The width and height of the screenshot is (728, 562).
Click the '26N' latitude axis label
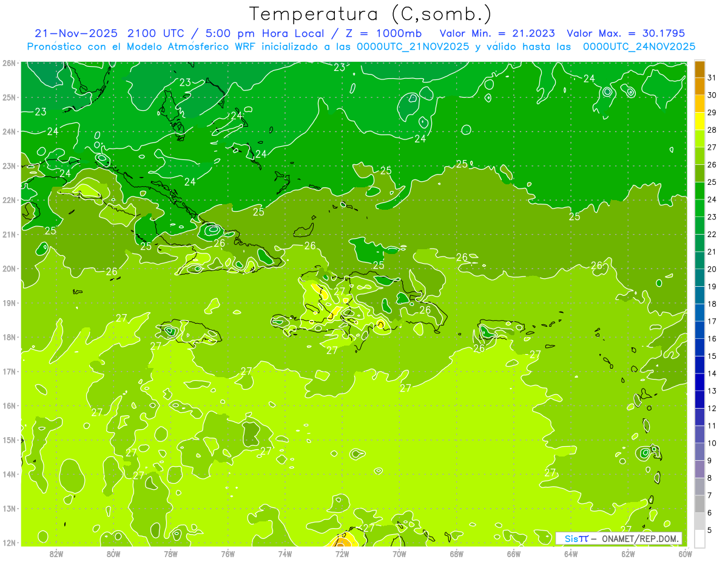(9, 63)
